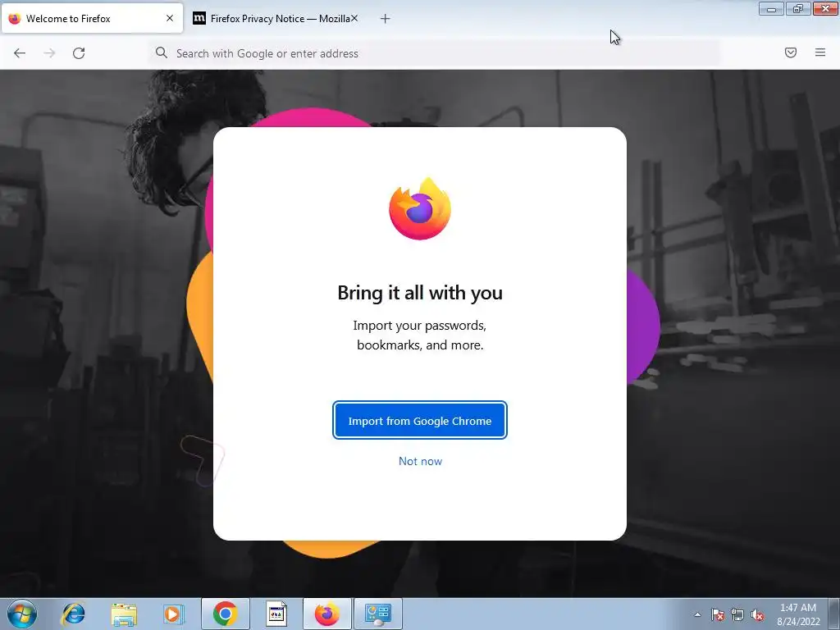Click the Import your passwords, bookmarks description text
The height and width of the screenshot is (630, 840).
coord(420,336)
